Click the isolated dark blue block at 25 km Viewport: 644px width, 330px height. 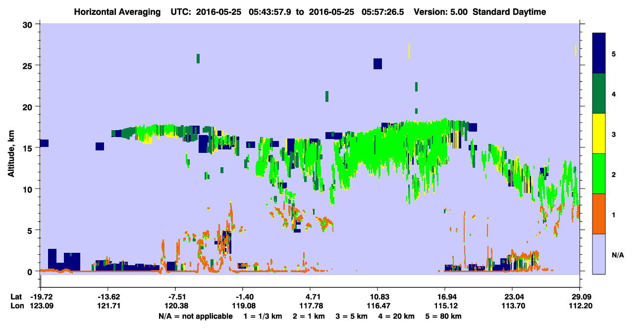[377, 64]
